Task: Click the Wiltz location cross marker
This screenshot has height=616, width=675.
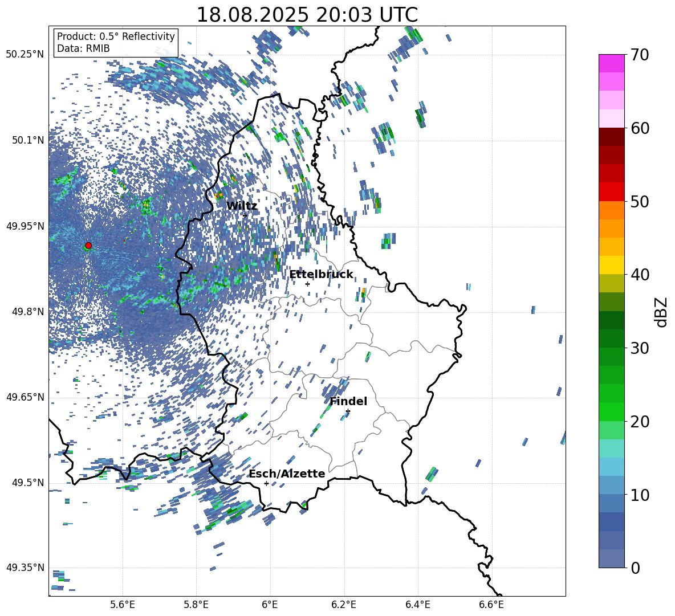Action: click(x=245, y=215)
